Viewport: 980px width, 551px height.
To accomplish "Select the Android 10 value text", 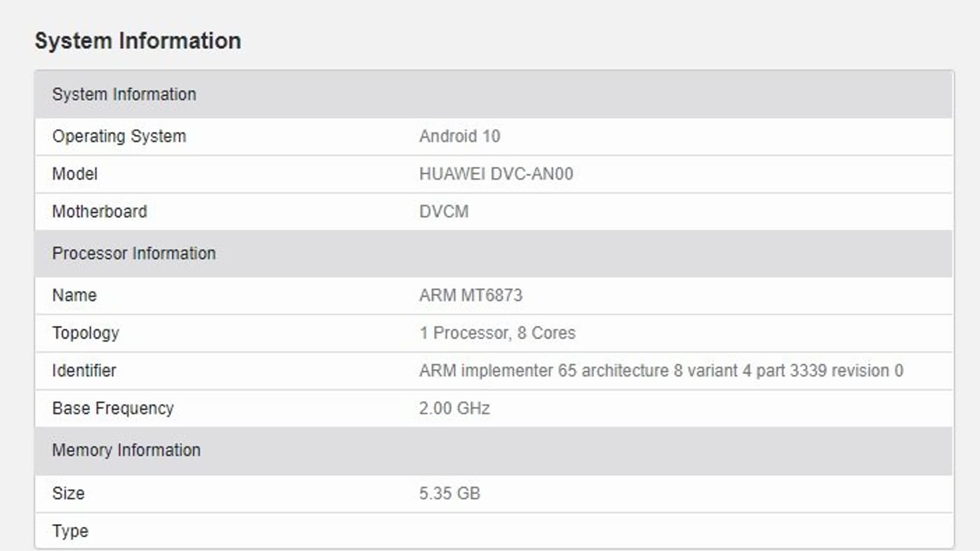I will point(459,136).
